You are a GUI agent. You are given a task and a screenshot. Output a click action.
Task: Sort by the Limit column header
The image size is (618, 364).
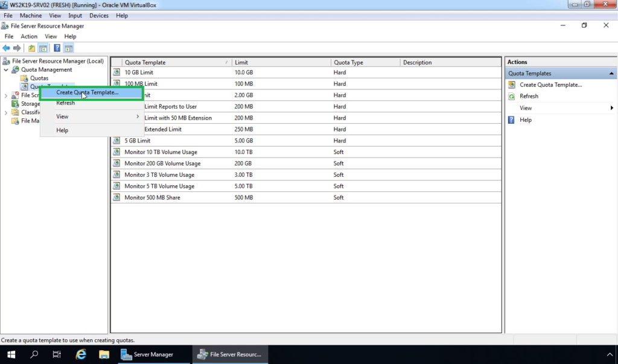tap(281, 62)
